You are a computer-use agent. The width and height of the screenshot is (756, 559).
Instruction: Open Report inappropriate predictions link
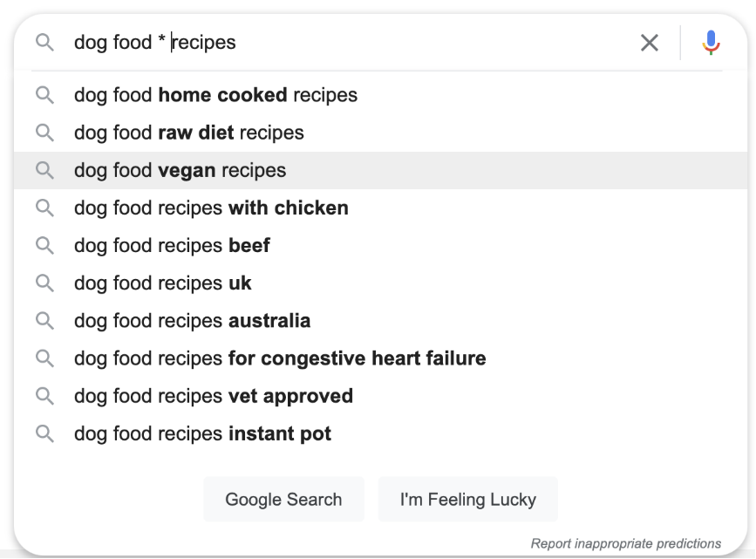(625, 543)
